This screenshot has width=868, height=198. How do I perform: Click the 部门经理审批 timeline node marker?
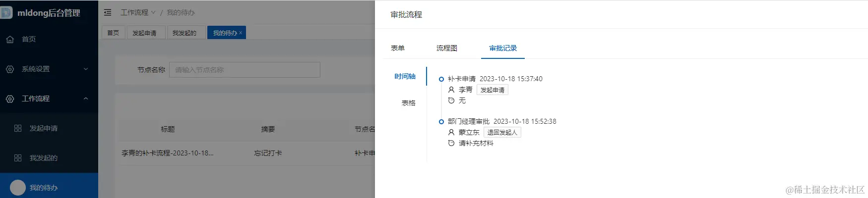(441, 121)
